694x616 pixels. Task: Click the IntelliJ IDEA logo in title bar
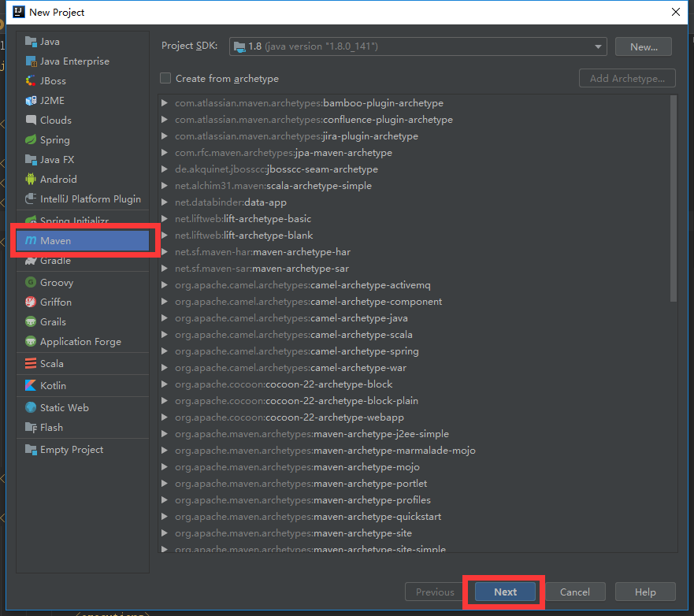[x=19, y=12]
